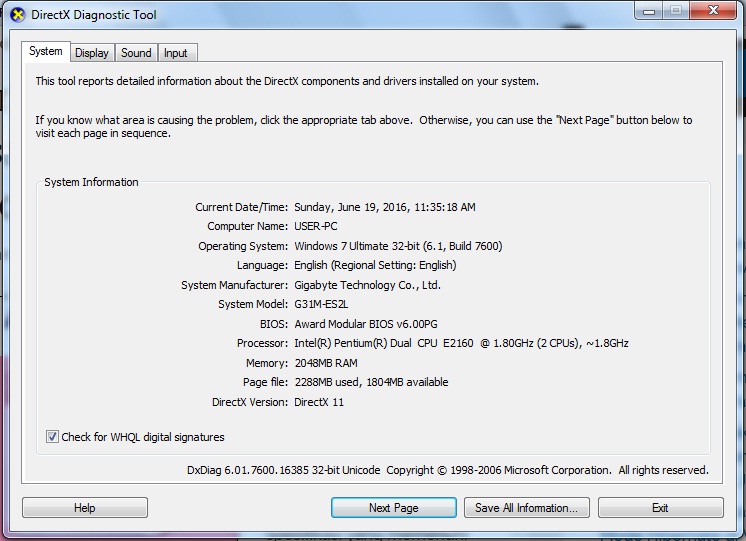Click the Operating System: label

click(243, 246)
